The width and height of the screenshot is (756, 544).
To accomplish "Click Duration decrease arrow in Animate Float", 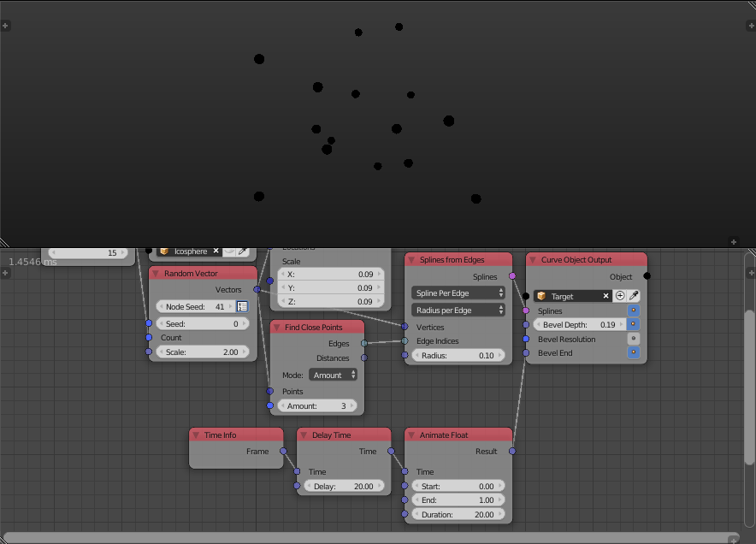I will pos(416,515).
